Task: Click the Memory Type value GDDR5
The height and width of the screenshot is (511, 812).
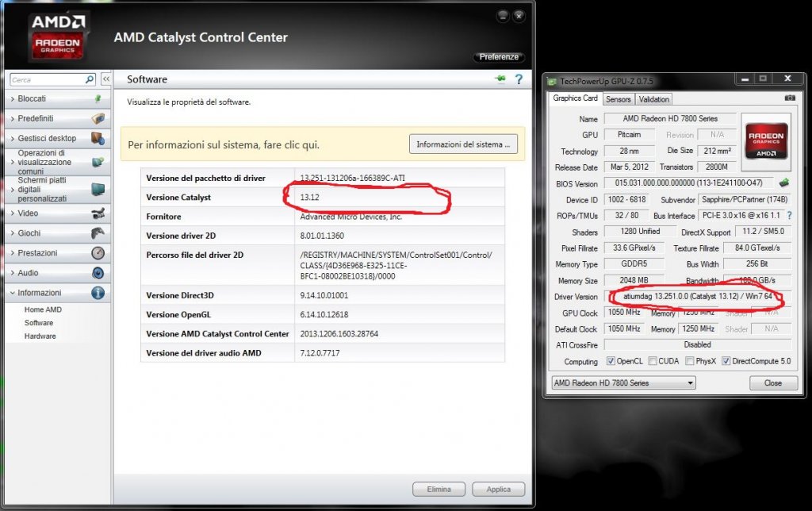Action: tap(634, 263)
